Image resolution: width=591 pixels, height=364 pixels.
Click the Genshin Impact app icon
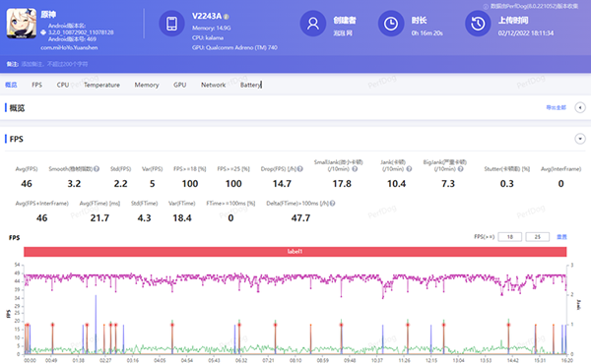tap(22, 24)
